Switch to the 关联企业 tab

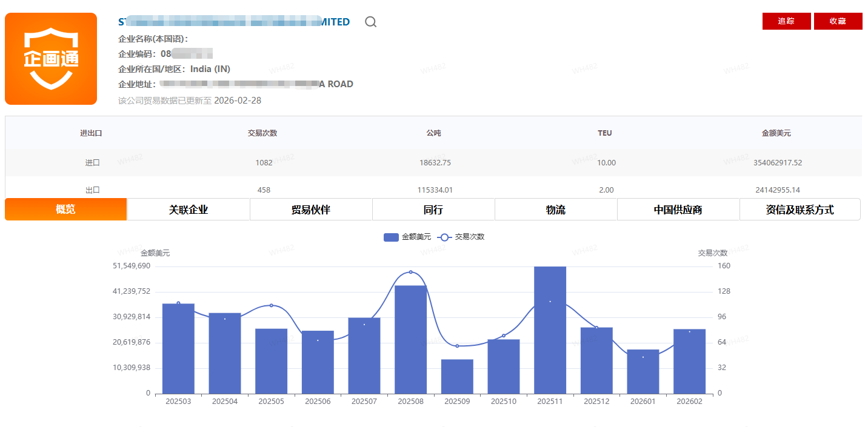coord(189,210)
